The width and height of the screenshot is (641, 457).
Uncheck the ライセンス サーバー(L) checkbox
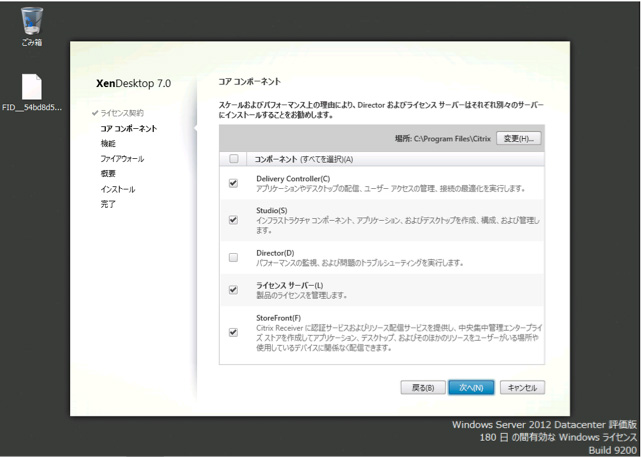(233, 290)
